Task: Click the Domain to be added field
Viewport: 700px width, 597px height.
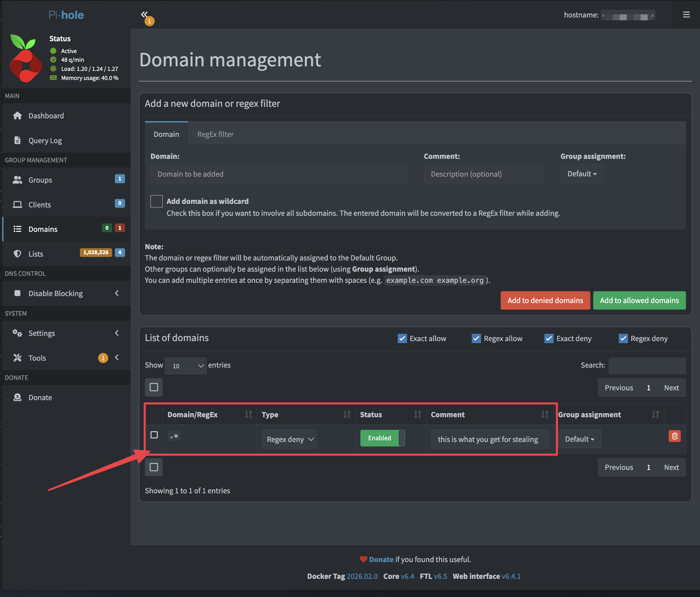Action: (278, 174)
